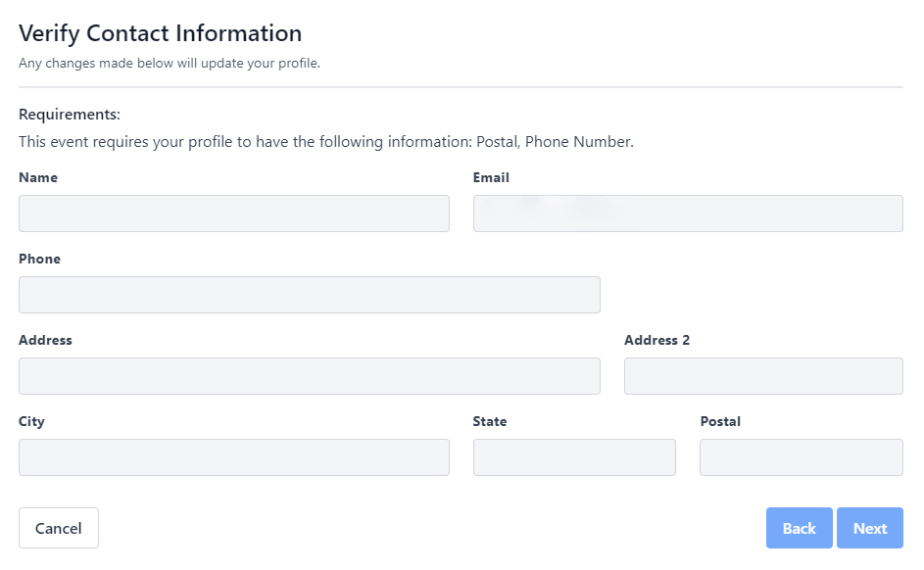Focus the Address 2 input field
The width and height of the screenshot is (924, 570).
[x=763, y=376]
